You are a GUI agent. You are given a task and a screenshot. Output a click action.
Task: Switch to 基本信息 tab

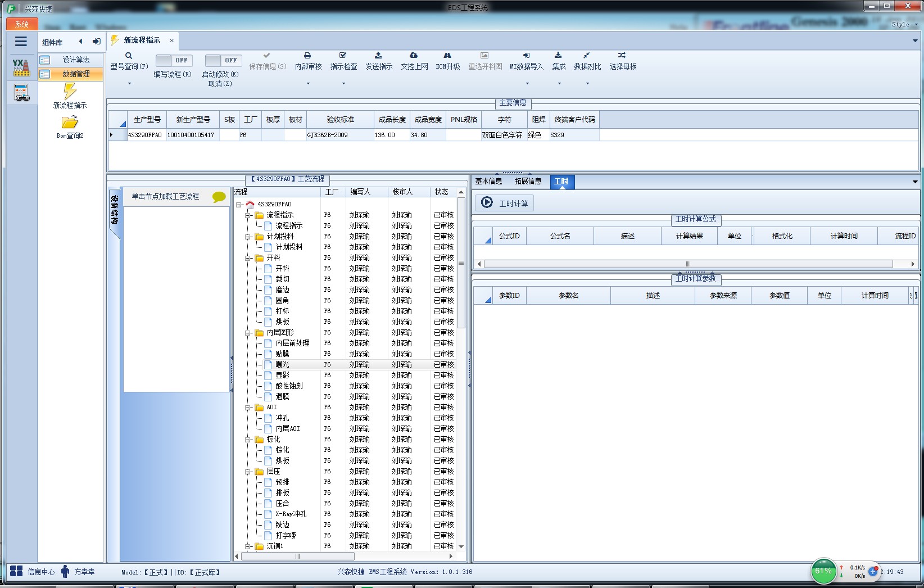488,181
